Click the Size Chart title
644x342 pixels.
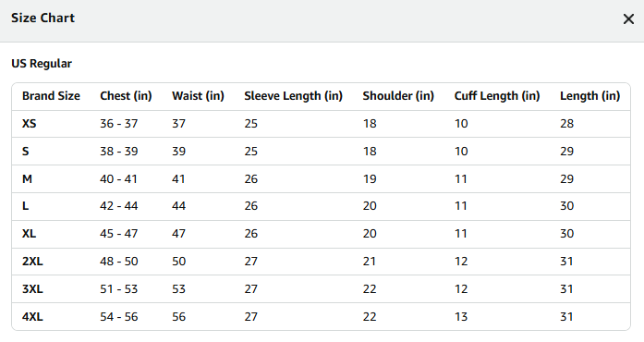click(43, 18)
